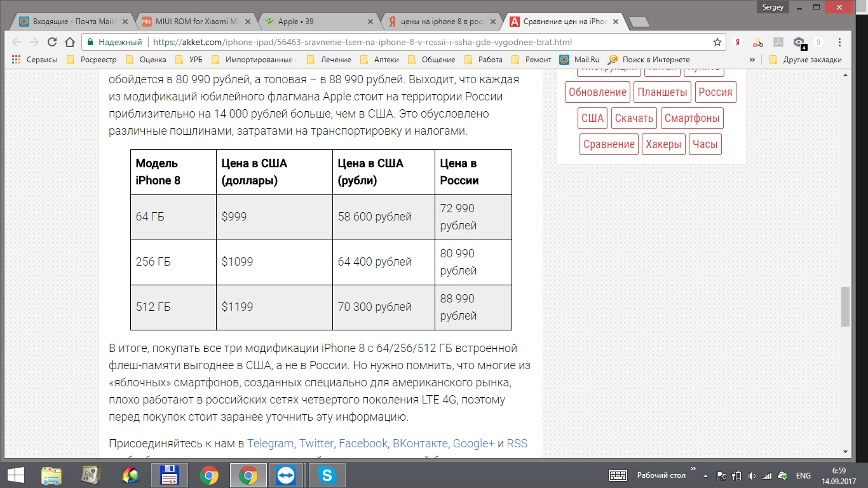Click the page vertical scrollbar thumb
The image size is (868, 488).
(844, 306)
